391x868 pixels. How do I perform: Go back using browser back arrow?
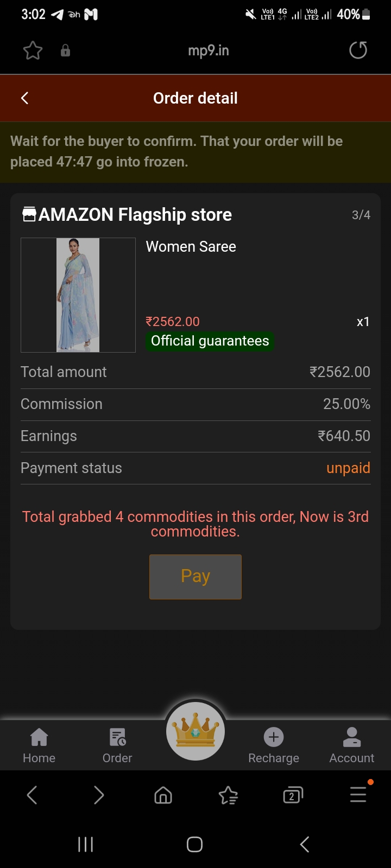click(x=32, y=795)
